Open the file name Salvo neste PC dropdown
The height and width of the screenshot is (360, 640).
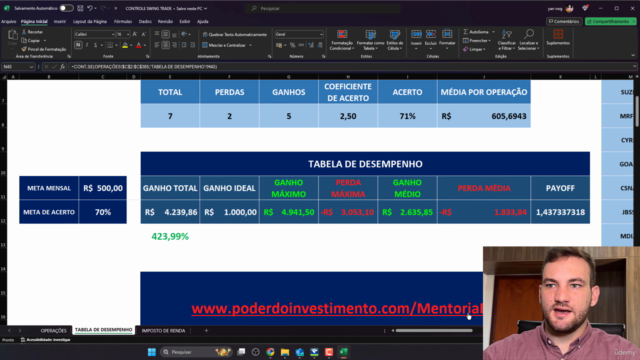coord(205,8)
